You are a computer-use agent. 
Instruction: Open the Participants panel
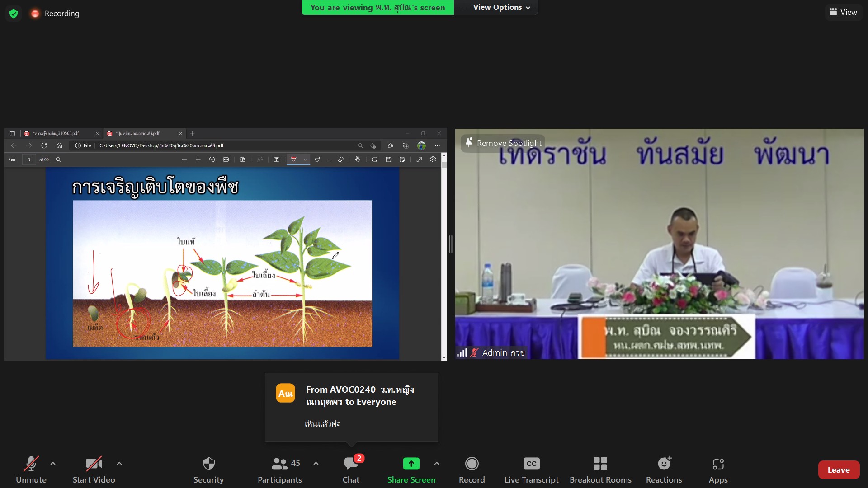tap(280, 470)
